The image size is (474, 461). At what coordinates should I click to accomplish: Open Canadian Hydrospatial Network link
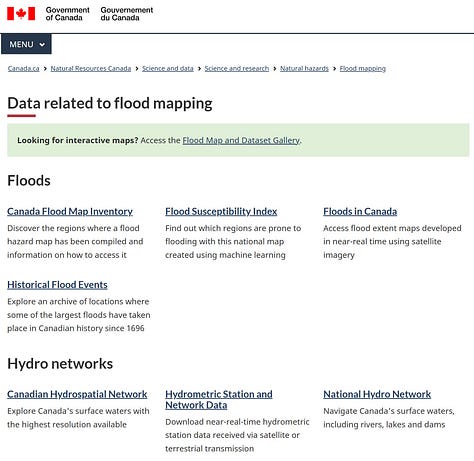point(77,394)
